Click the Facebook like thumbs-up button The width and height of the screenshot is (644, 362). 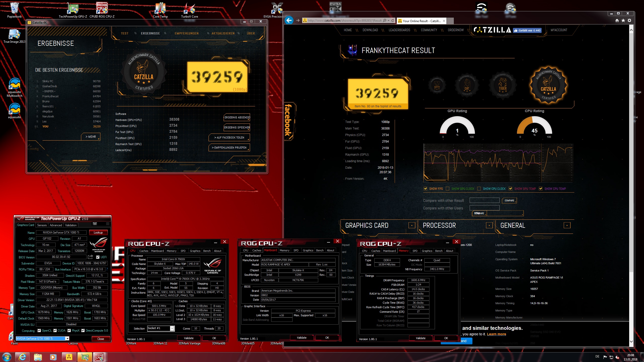click(527, 30)
